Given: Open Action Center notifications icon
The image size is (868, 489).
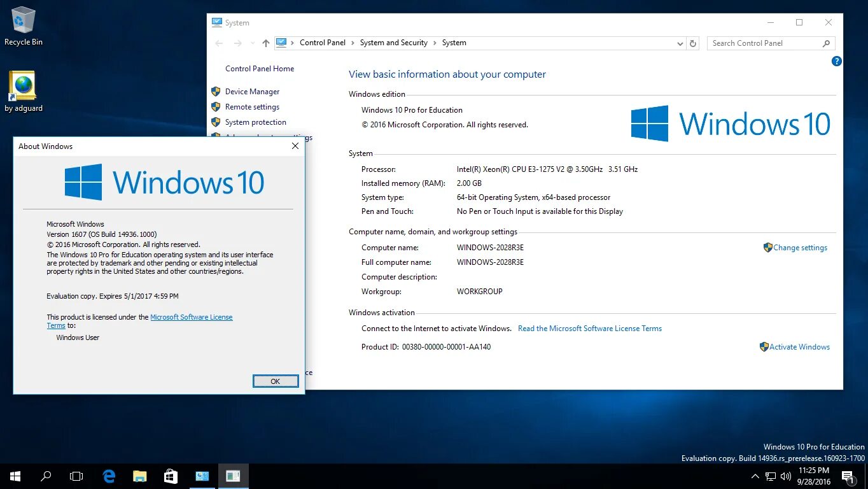Looking at the screenshot, I should pos(848,476).
